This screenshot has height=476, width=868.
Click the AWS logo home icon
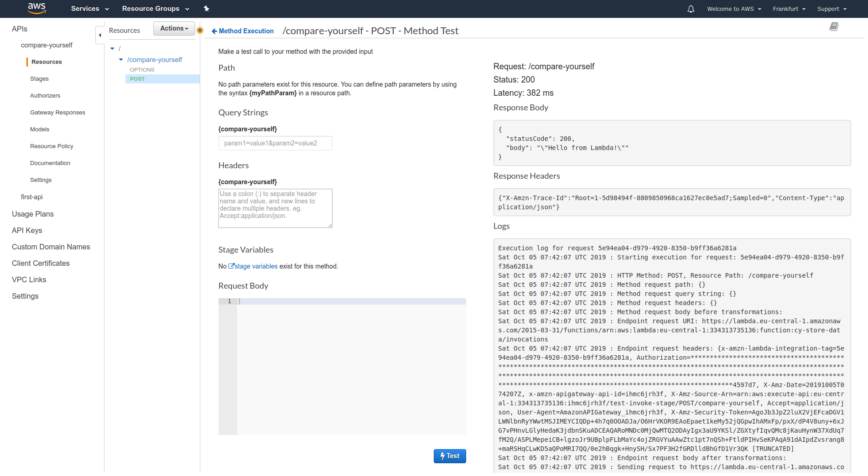[36, 8]
